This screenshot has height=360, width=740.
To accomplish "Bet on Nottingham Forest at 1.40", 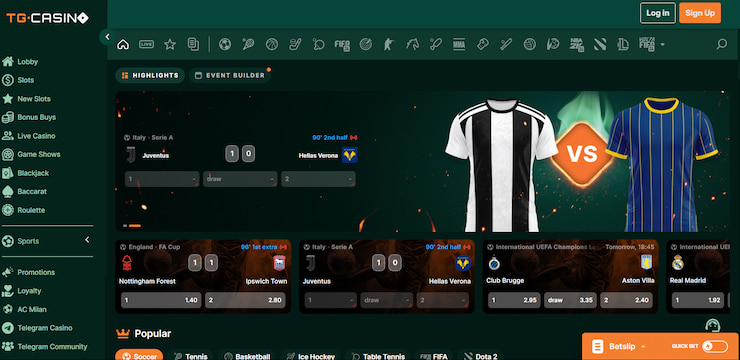I will (x=161, y=300).
